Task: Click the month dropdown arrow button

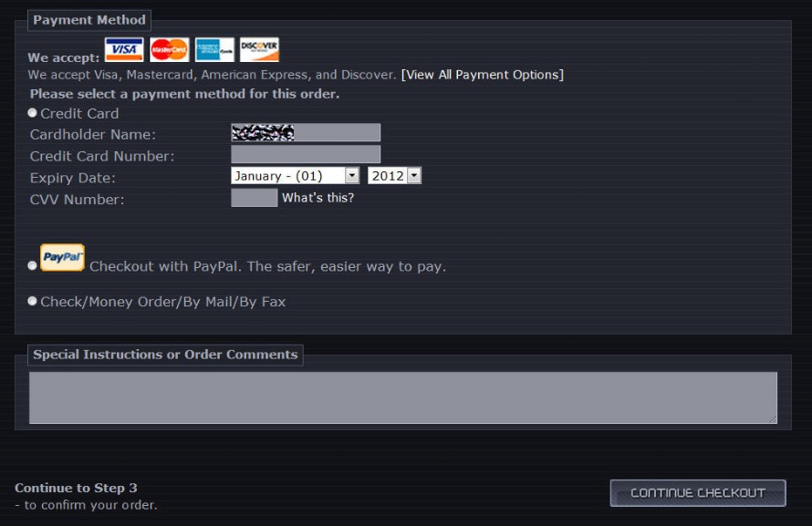Action: click(352, 176)
